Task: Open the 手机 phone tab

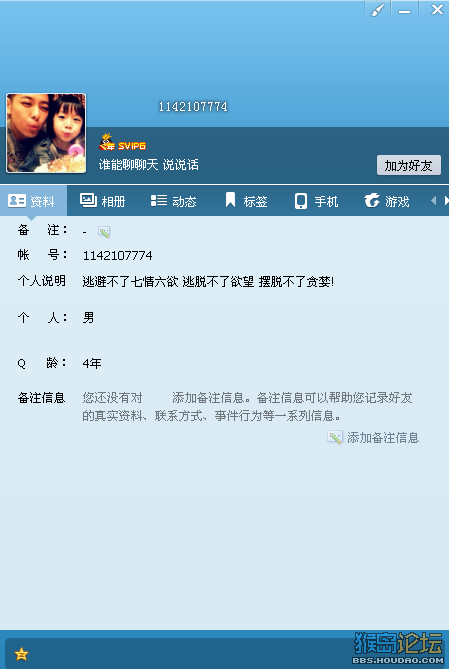Action: coord(316,201)
